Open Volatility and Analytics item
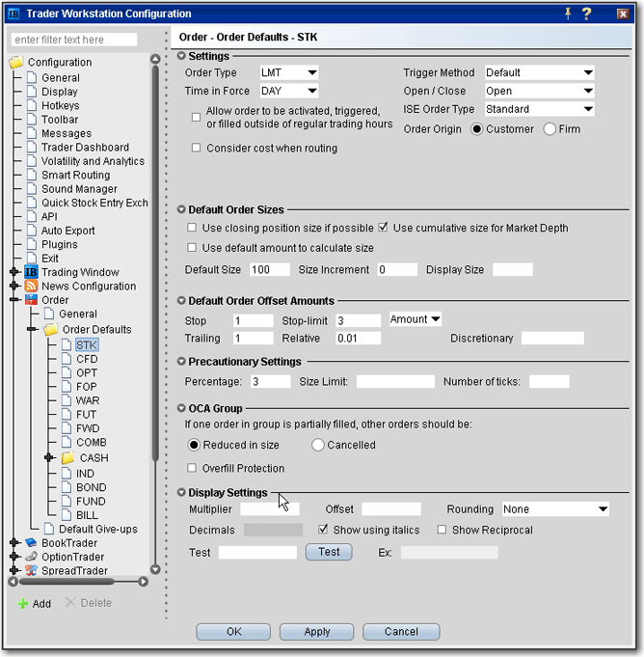This screenshot has height=657, width=644. pos(93,161)
